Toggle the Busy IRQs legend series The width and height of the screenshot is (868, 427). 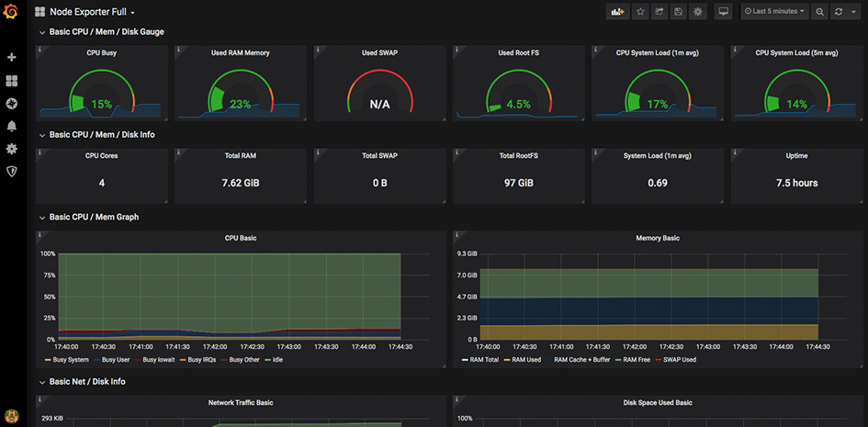click(197, 360)
